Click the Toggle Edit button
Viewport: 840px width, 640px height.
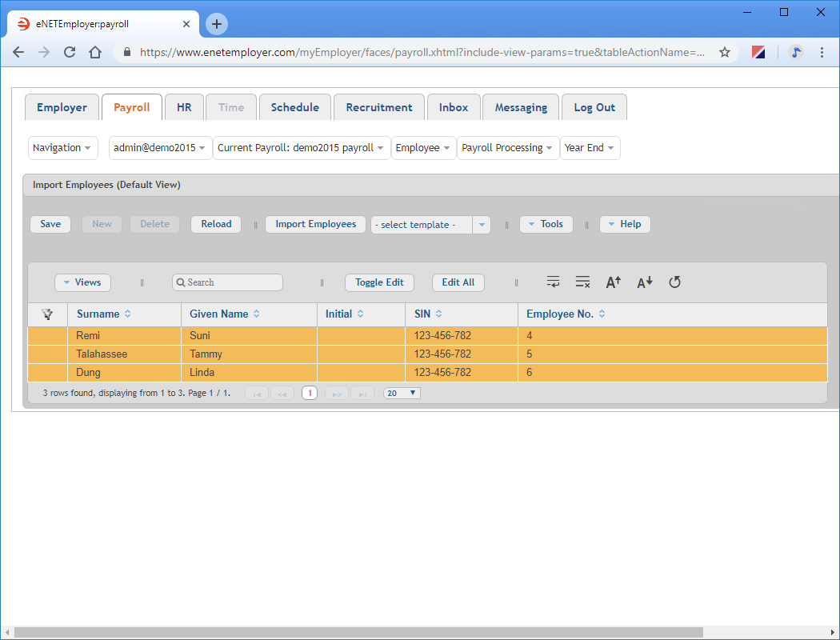coord(379,282)
